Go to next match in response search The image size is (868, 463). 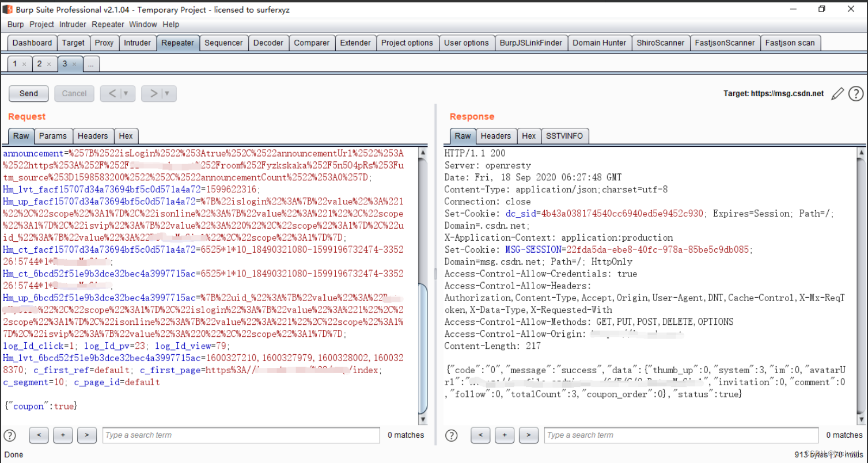(x=528, y=435)
